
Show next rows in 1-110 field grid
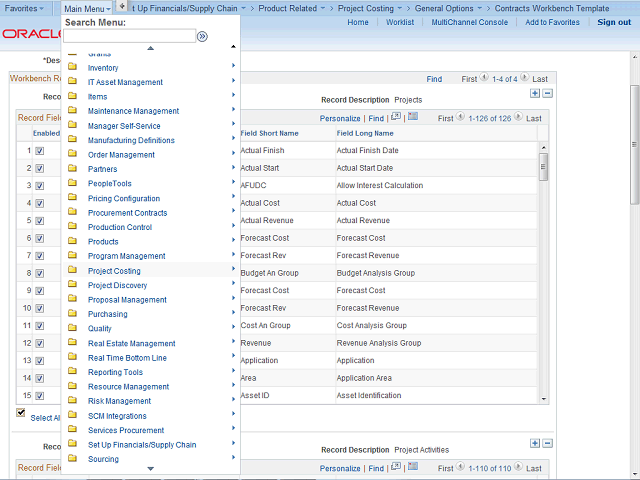[518, 466]
